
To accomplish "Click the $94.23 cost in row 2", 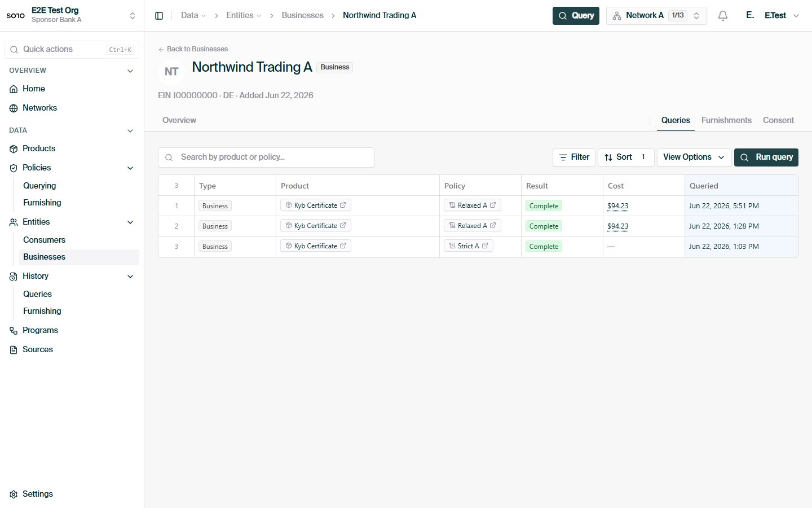I will coord(618,226).
